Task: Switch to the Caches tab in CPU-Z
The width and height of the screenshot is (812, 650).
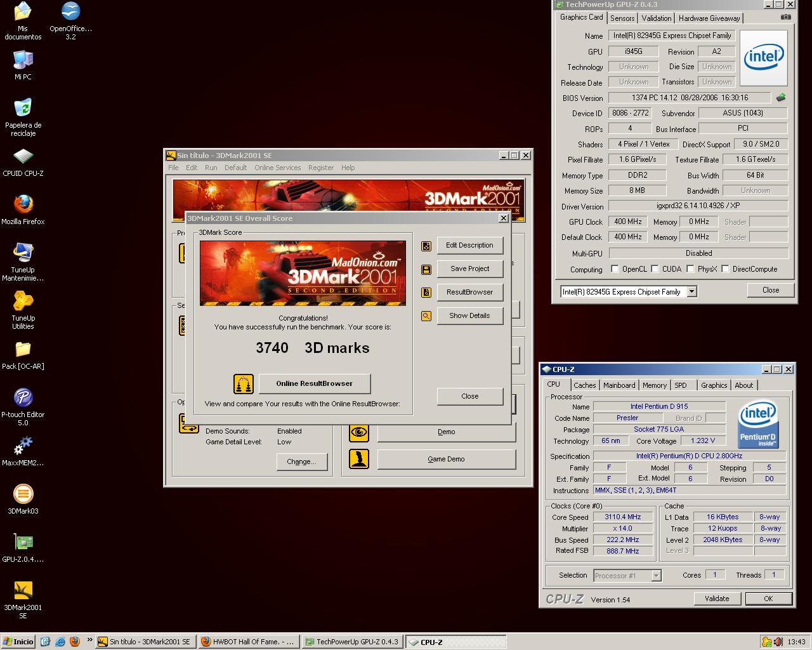Action: pyautogui.click(x=584, y=385)
